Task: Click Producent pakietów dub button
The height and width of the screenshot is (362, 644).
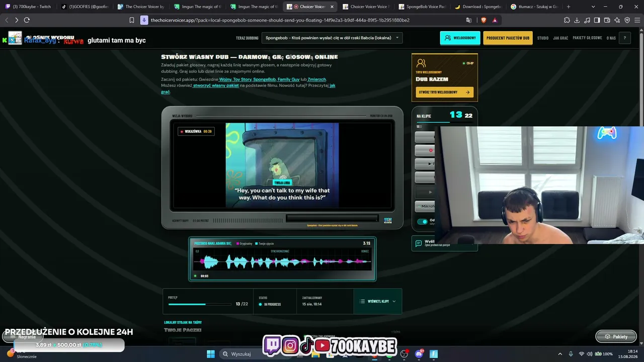Action: [508, 38]
